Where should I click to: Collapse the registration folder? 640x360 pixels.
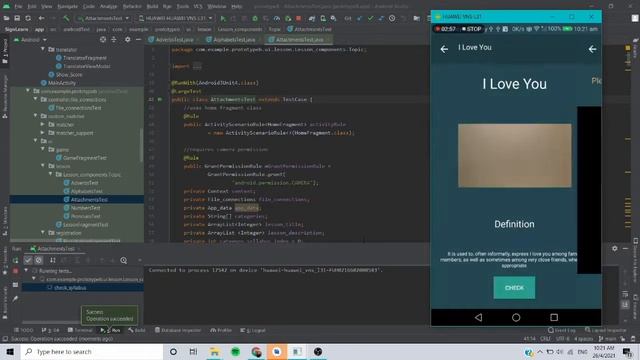43,233
